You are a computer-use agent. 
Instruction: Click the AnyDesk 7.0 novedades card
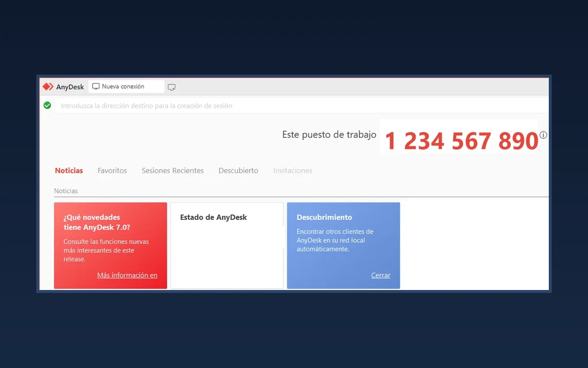tap(110, 246)
